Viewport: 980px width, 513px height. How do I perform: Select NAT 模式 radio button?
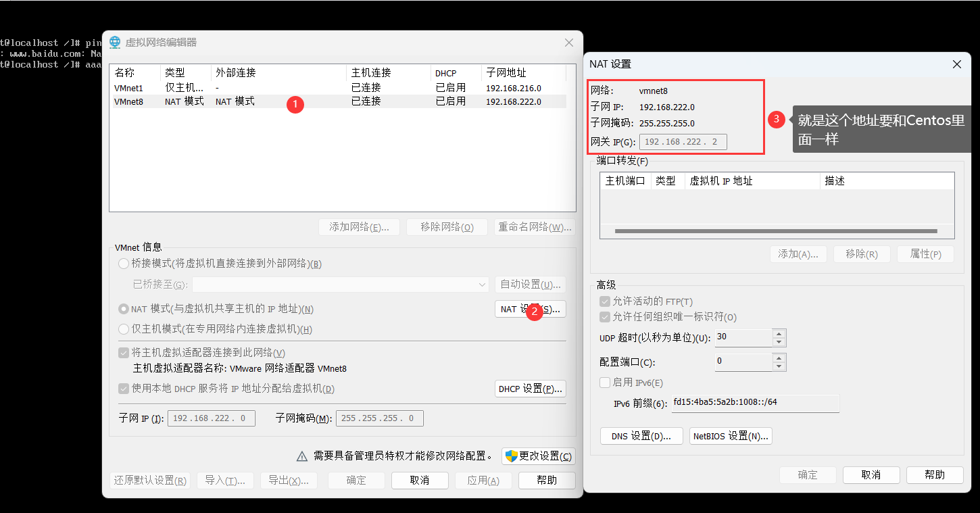[124, 309]
